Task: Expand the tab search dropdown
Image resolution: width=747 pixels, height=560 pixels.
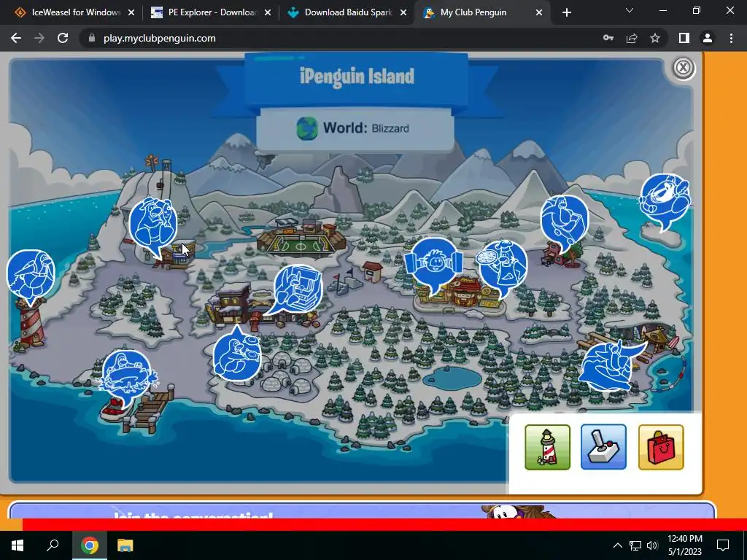Action: [630, 10]
